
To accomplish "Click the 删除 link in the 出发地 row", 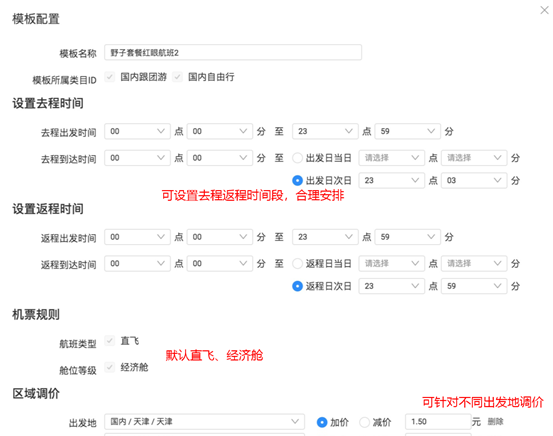I will tap(496, 422).
